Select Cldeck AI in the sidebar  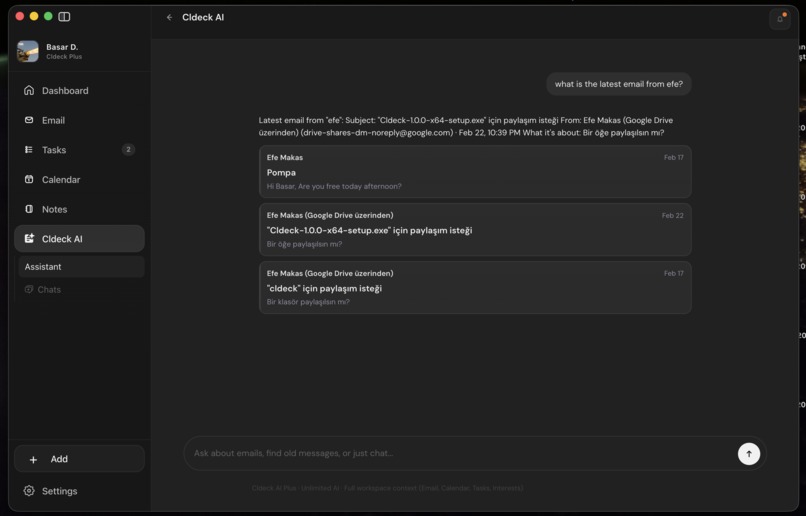click(x=79, y=238)
